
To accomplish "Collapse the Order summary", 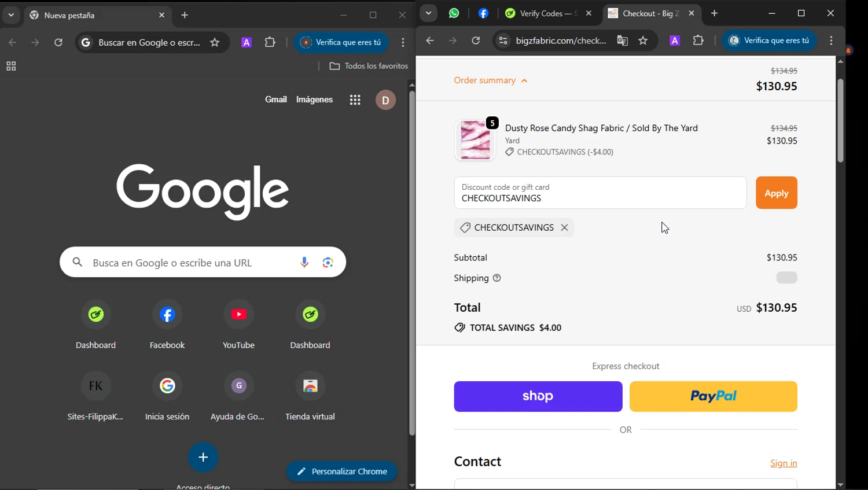I will point(491,80).
